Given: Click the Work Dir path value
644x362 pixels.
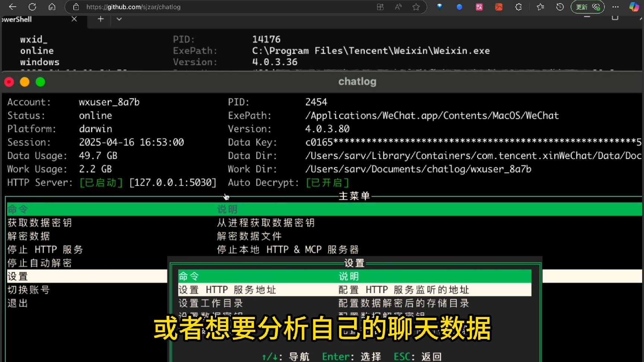Looking at the screenshot, I should coord(418,169).
